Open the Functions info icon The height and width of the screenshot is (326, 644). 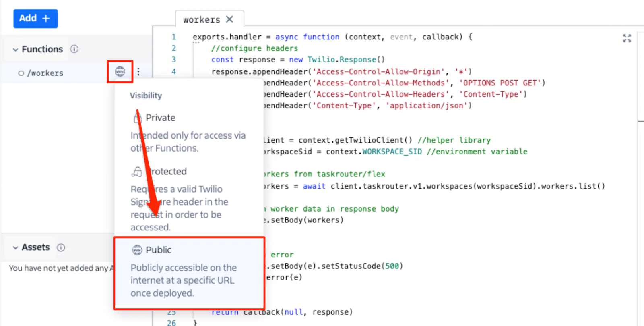tap(74, 49)
